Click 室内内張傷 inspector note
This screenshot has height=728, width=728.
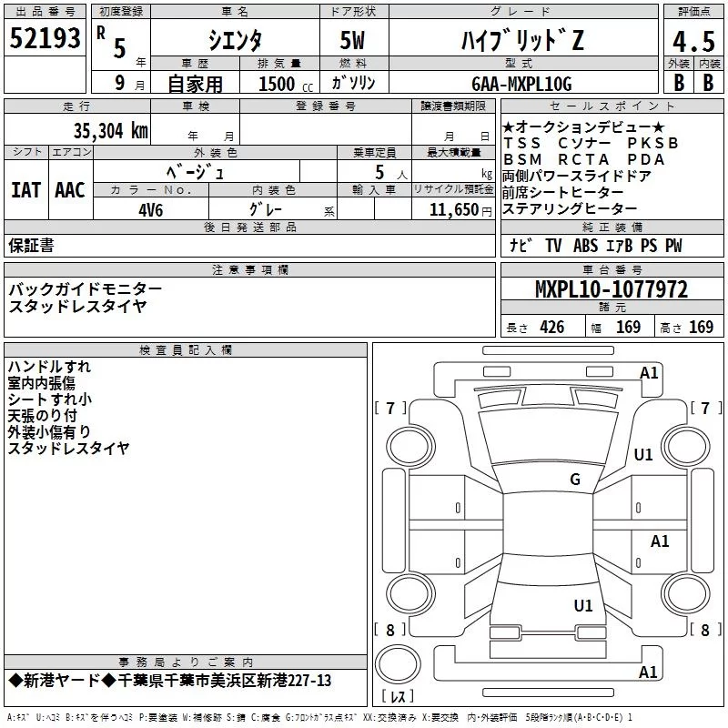(42, 382)
